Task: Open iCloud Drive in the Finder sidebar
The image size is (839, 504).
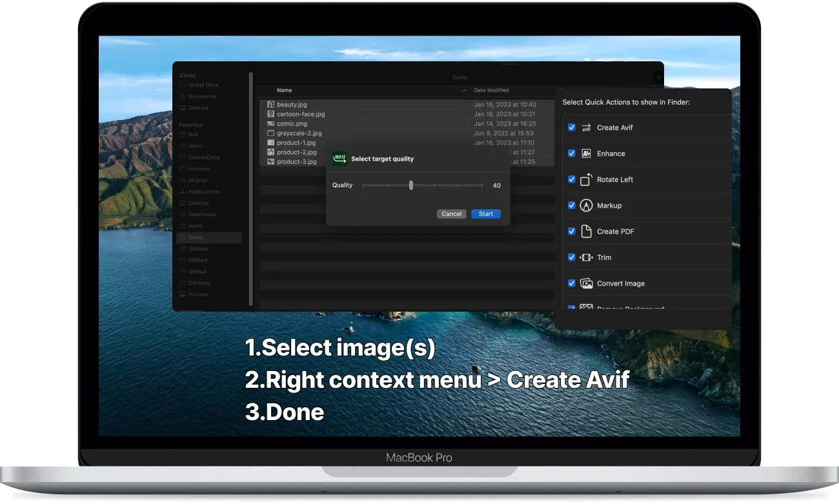Action: coord(199,85)
